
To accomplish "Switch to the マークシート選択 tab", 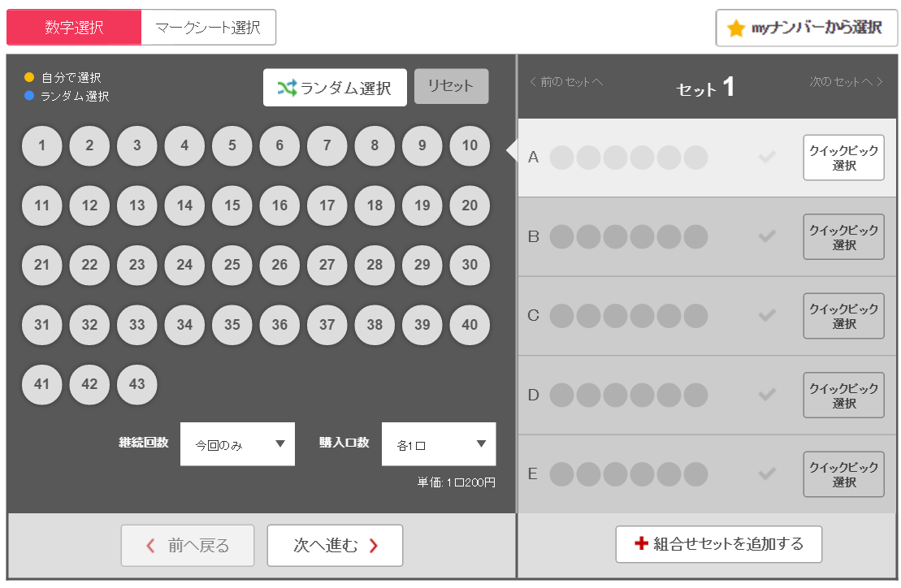I will (208, 27).
